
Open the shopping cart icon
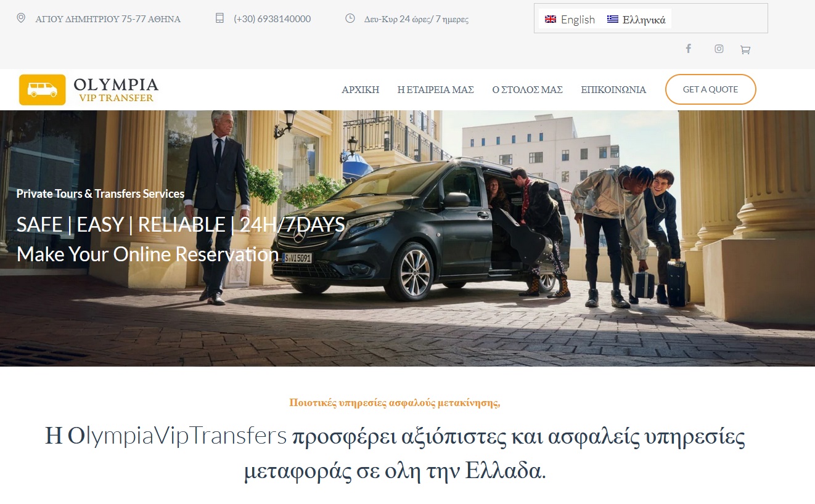[x=745, y=50]
